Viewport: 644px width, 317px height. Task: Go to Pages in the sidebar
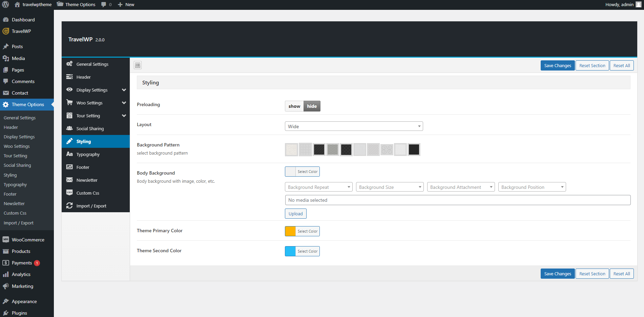(x=27, y=70)
